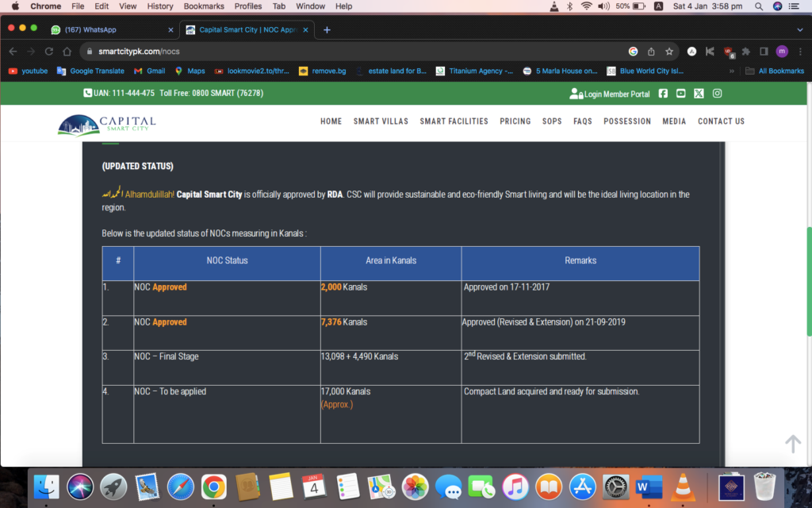Screen dimensions: 812x508
Task: Click the back-to-top arrow icon
Action: click(x=793, y=444)
